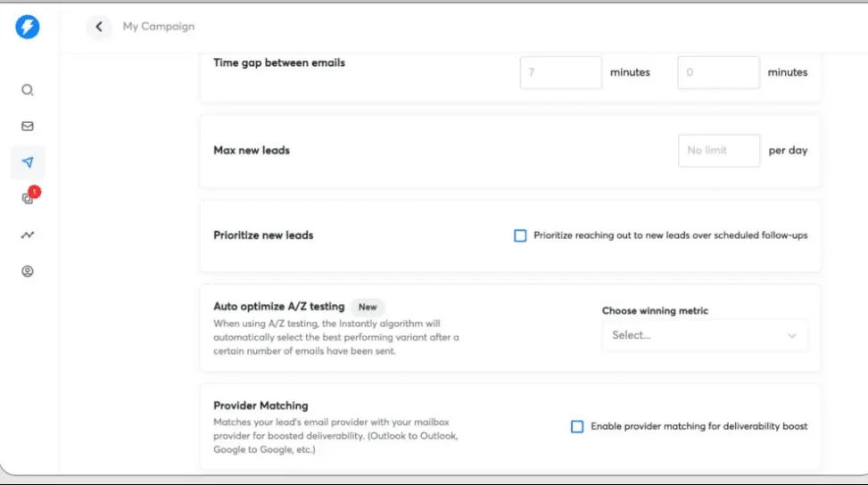Click the Instantly lightning bolt logo
This screenshot has height=485, width=868.
point(28,27)
